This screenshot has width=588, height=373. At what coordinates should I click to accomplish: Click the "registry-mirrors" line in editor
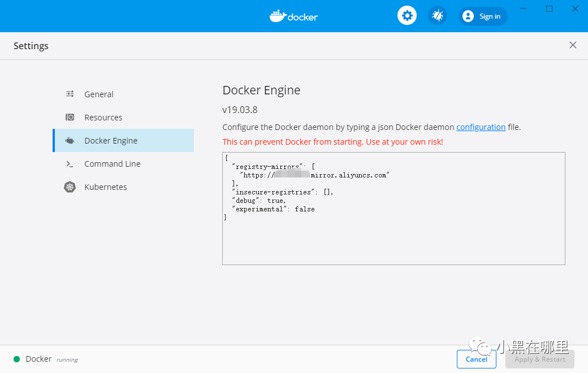[x=274, y=167]
